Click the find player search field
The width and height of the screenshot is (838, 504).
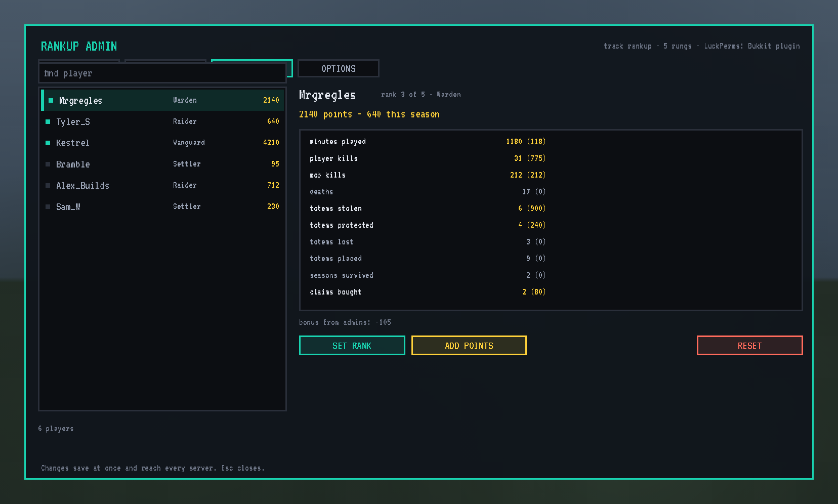pos(162,73)
